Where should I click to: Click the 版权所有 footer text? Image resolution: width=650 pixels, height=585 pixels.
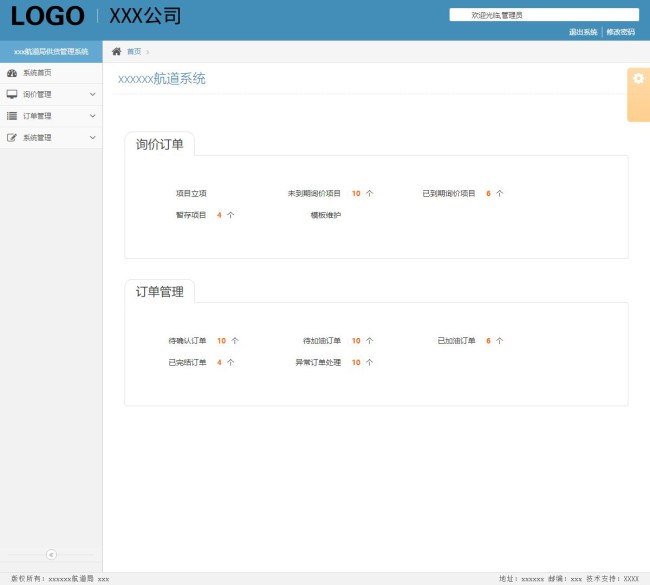[60, 579]
